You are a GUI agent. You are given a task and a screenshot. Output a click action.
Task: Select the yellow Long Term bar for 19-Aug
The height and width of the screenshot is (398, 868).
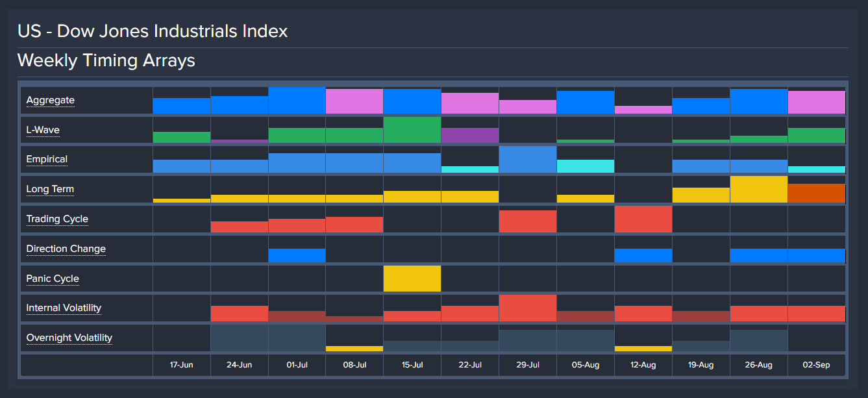pos(701,195)
